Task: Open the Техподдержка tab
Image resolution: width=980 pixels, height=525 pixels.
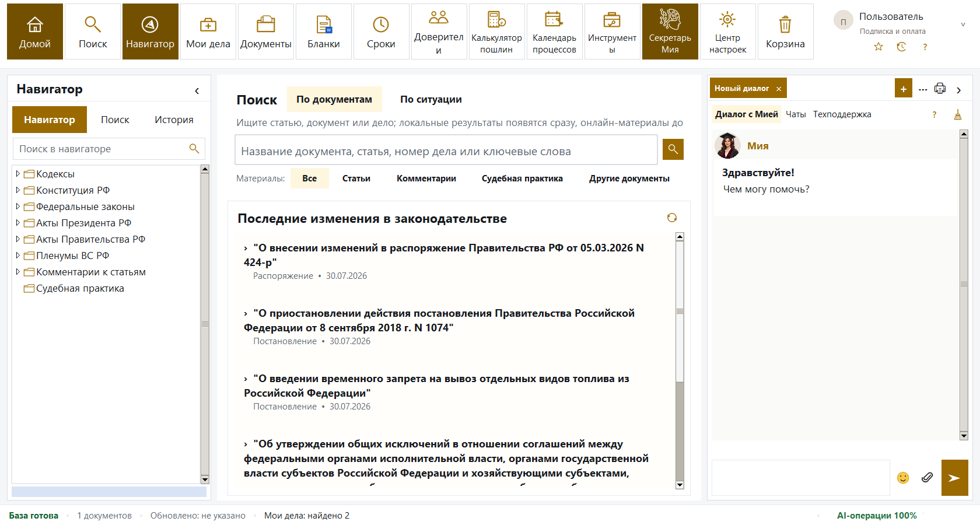Action: click(x=842, y=114)
